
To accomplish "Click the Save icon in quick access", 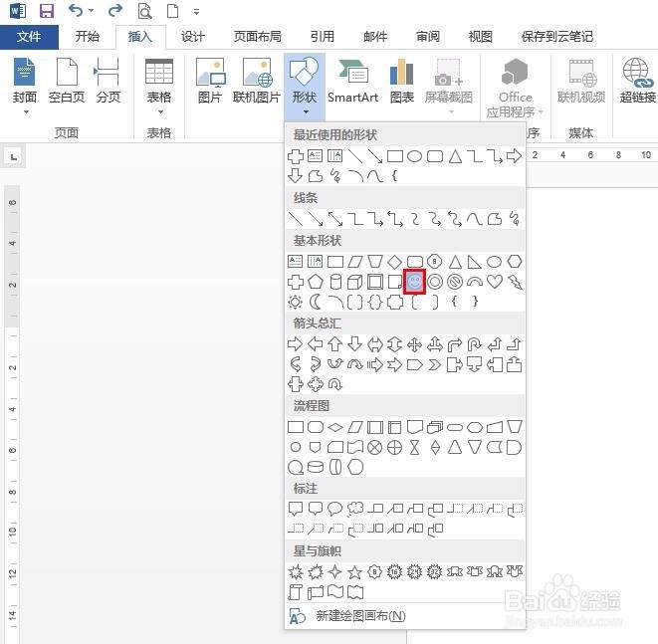I will (47, 11).
